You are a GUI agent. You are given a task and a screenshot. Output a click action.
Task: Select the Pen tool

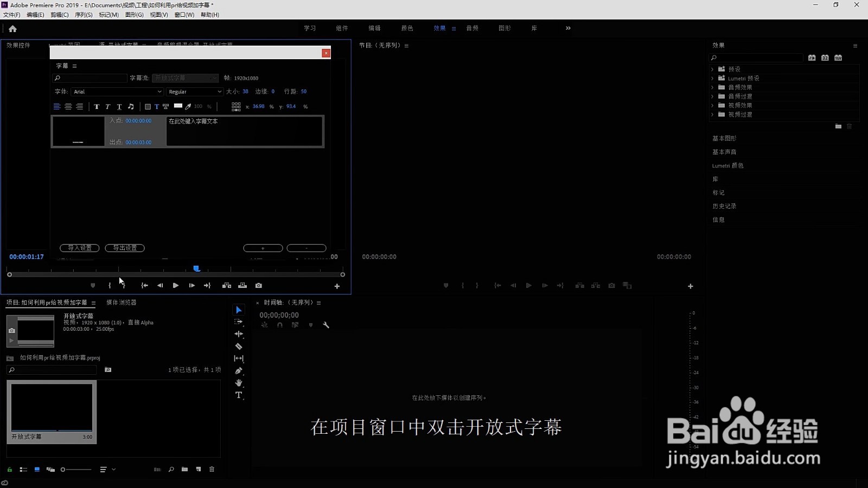pyautogui.click(x=239, y=371)
